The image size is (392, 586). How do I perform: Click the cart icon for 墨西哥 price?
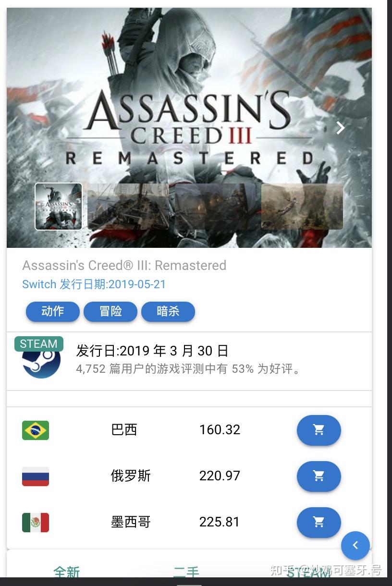click(319, 522)
